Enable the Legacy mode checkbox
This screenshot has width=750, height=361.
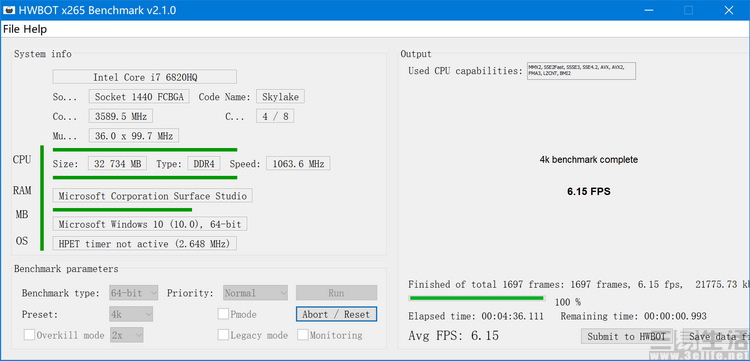pyautogui.click(x=223, y=335)
